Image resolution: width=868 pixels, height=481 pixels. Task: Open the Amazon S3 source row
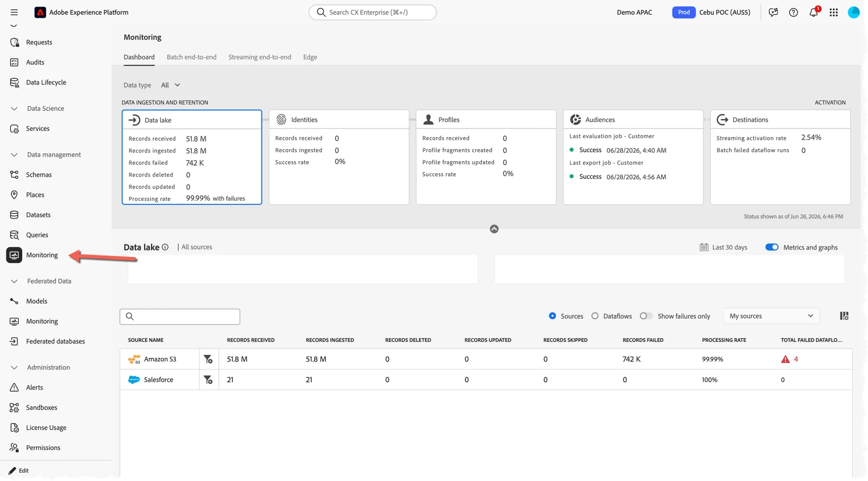[x=486, y=359]
